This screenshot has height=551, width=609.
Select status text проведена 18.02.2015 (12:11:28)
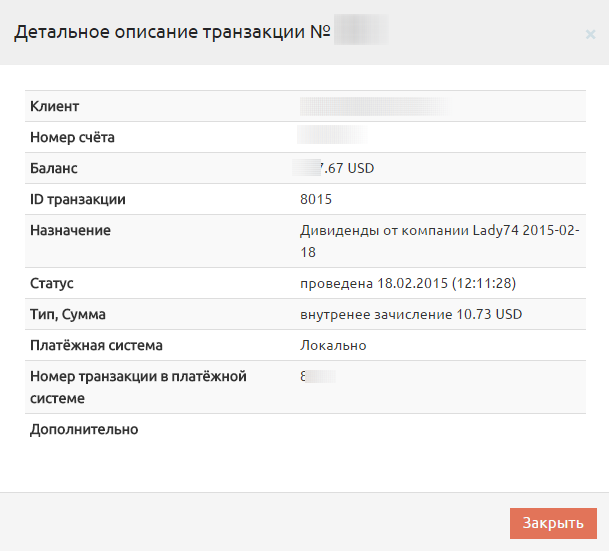[408, 283]
